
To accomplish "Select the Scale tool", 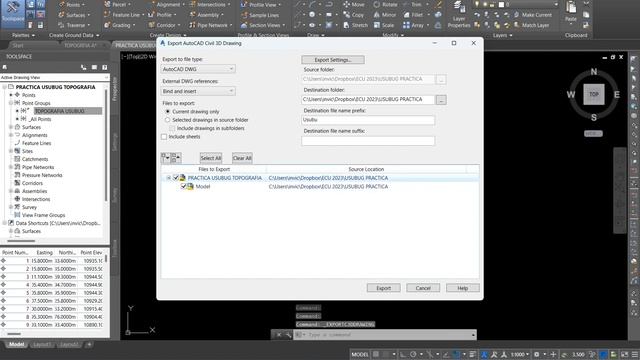I will point(384,25).
